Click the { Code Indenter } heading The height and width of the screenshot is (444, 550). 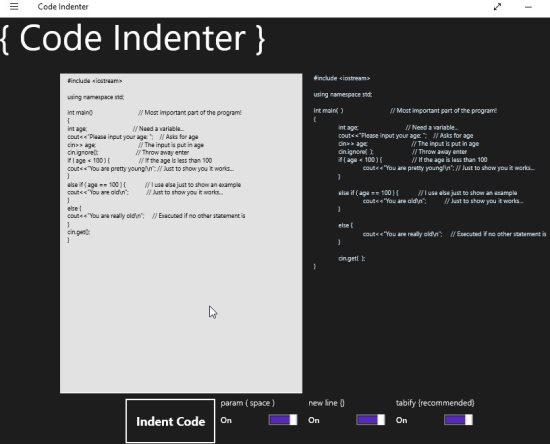[133, 38]
